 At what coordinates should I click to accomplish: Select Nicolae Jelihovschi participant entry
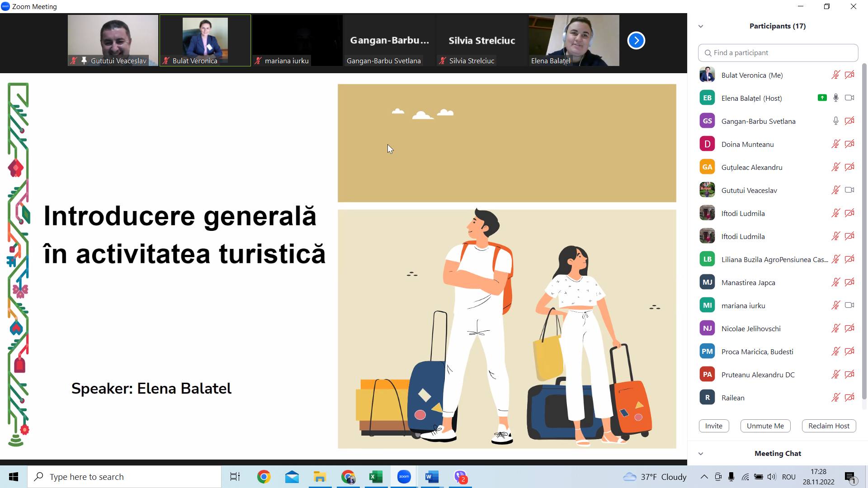751,328
